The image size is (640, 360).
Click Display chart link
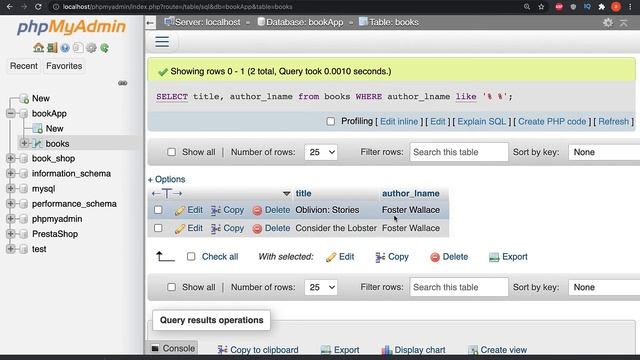click(414, 350)
